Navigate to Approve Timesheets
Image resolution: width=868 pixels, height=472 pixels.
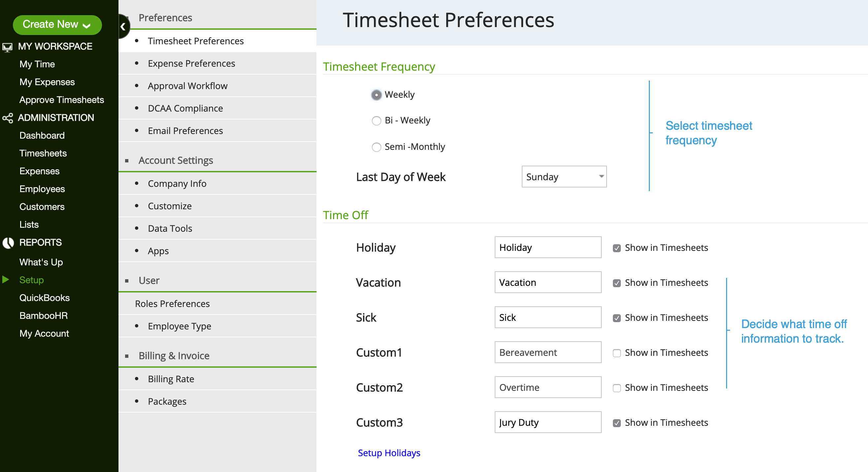(x=62, y=100)
